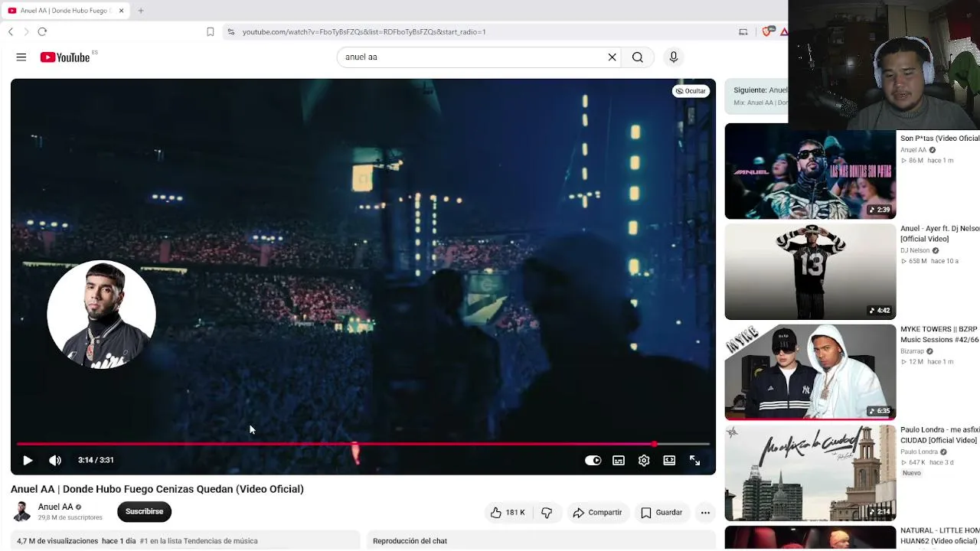Open 'MYKE TOWERS || BZRP' title link
Image resolution: width=980 pixels, height=551 pixels.
tap(940, 334)
